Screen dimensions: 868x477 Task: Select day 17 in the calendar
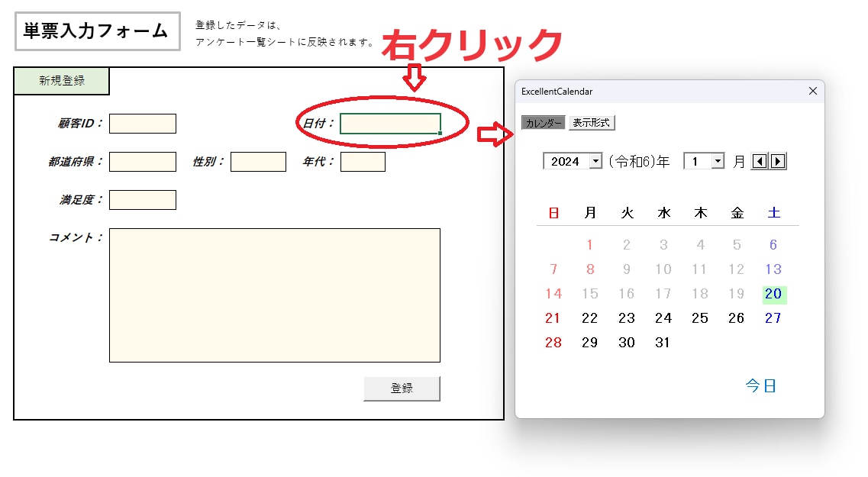click(663, 294)
